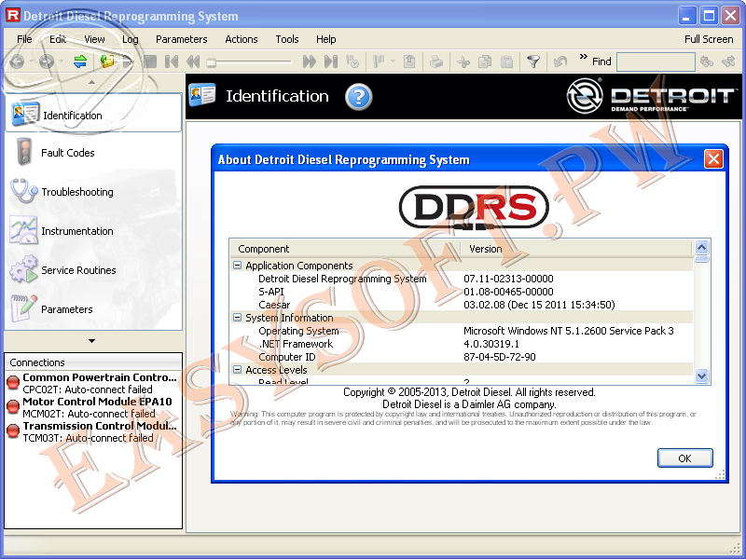The image size is (746, 560).
Task: Click the connect/disconnect green-blue arrows icon
Action: point(80,61)
